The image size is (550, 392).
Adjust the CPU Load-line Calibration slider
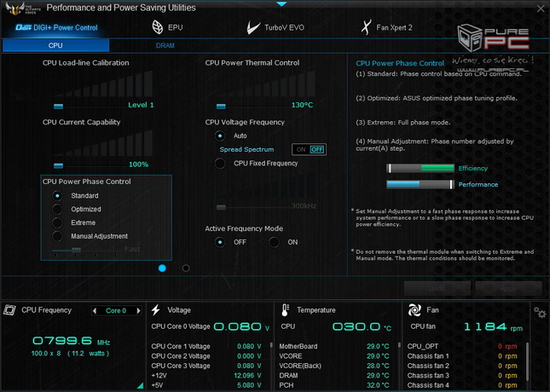click(x=58, y=107)
